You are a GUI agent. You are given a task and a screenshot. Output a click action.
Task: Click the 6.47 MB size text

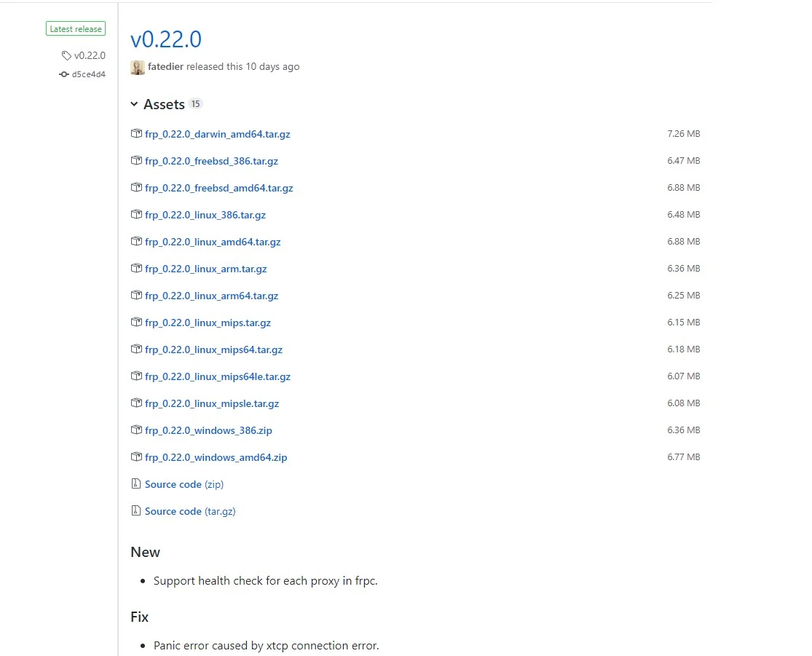(x=684, y=160)
